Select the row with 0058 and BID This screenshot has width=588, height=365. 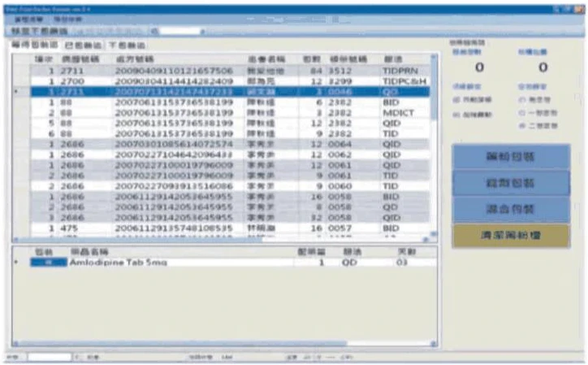point(230,197)
